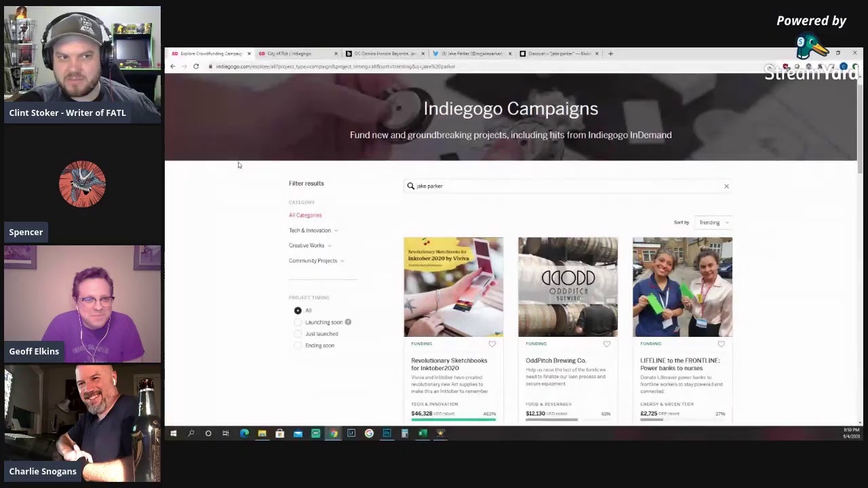Expand the Creative Works category
This screenshot has width=868, height=488.
pos(309,245)
